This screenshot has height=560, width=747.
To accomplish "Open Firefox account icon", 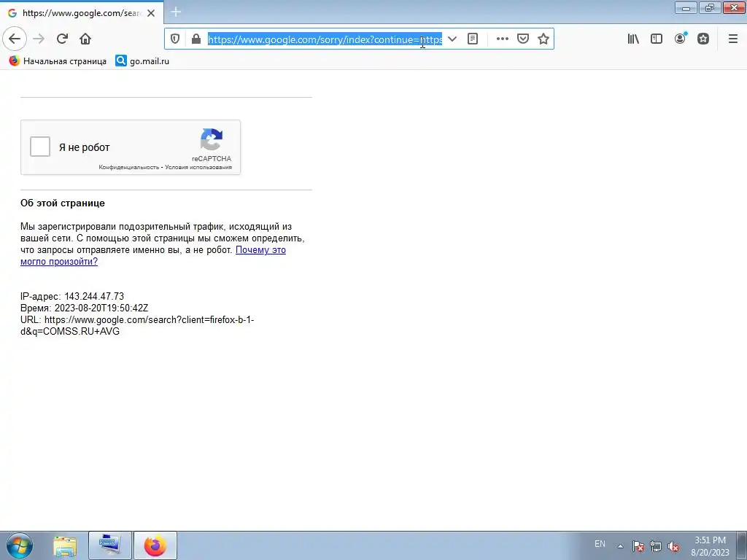I will click(x=681, y=39).
